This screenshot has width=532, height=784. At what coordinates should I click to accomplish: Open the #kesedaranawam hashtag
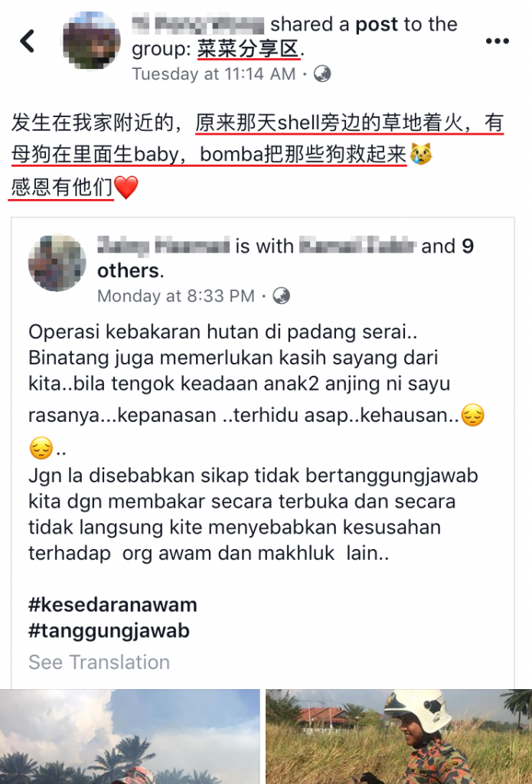coord(113,605)
